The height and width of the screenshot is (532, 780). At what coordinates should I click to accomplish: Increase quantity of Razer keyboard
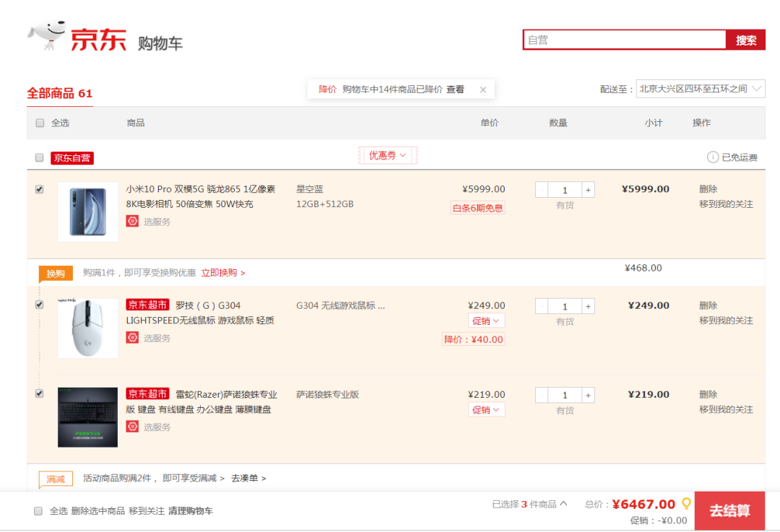click(588, 396)
